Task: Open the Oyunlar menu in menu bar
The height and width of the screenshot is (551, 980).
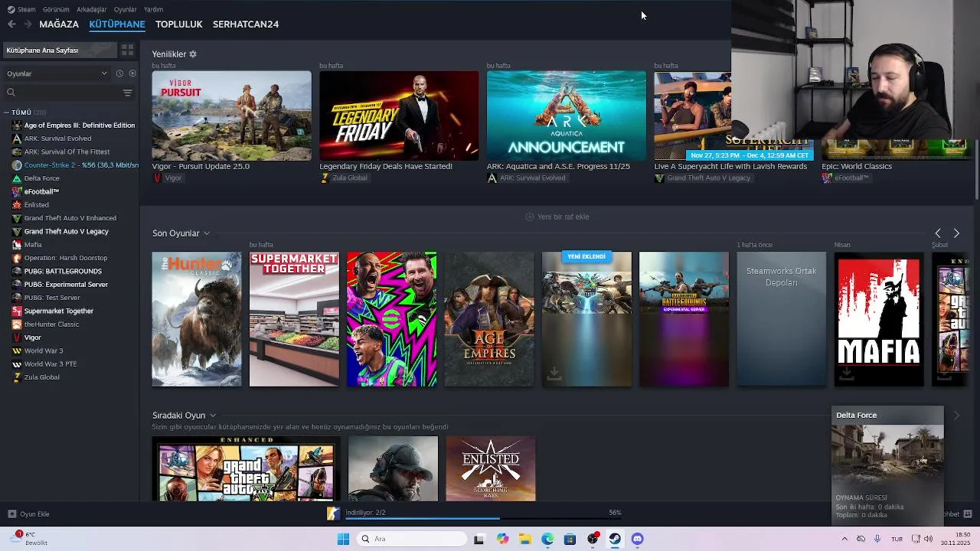Action: (x=125, y=9)
